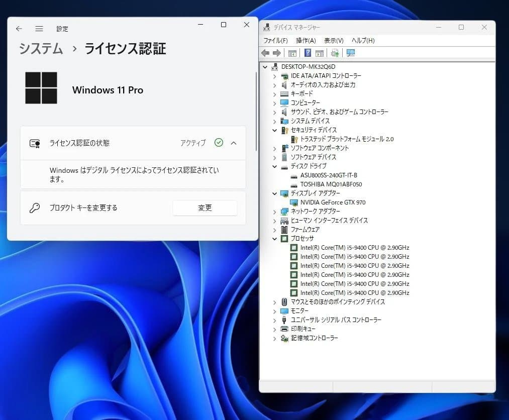Collapse the ディスクドライブ tree node
Image resolution: width=509 pixels, height=420 pixels.
[274, 166]
